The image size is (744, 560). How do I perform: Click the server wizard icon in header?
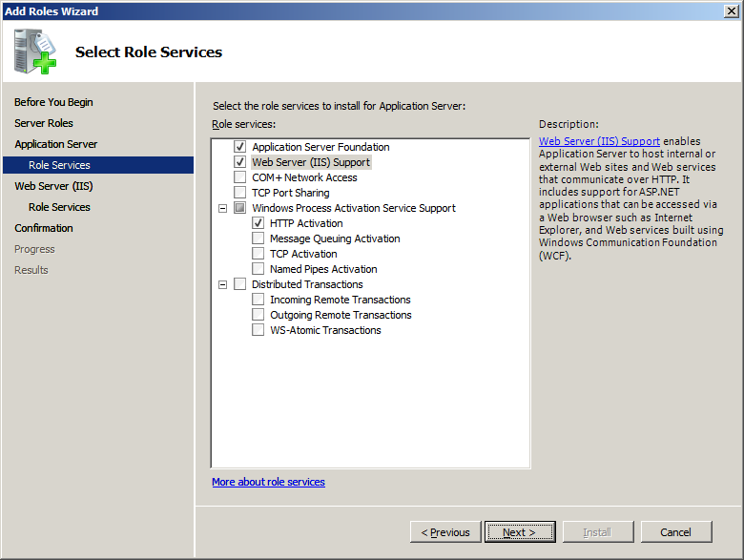[35, 52]
